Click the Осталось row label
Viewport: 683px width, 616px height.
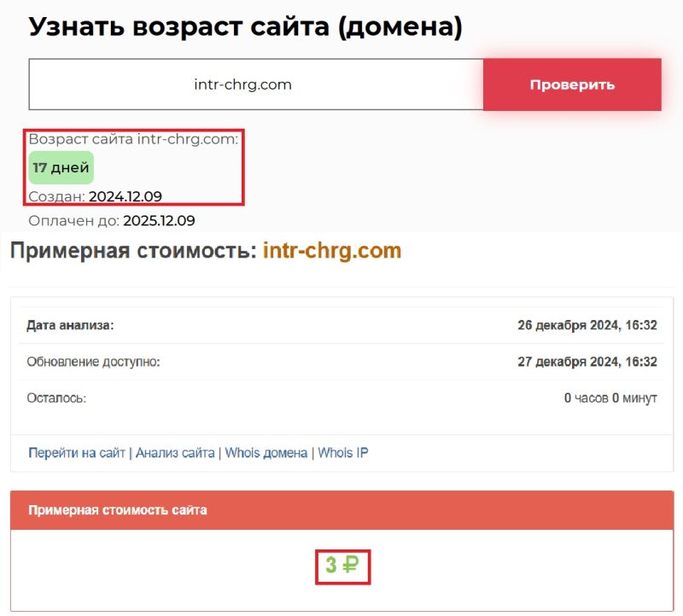point(57,398)
